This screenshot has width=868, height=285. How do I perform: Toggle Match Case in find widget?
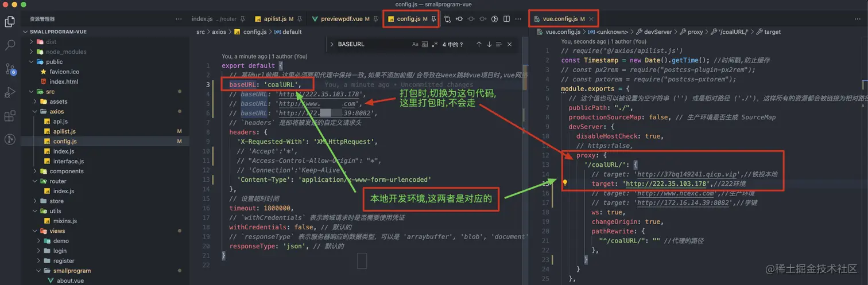click(415, 44)
